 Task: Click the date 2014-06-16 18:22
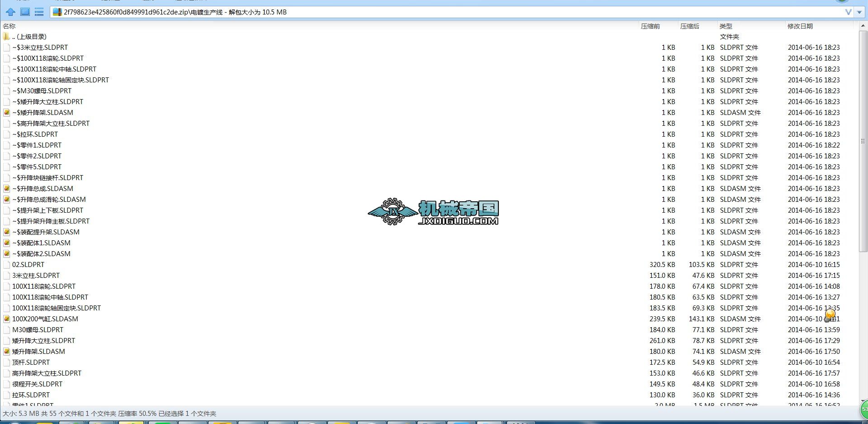pyautogui.click(x=814, y=145)
